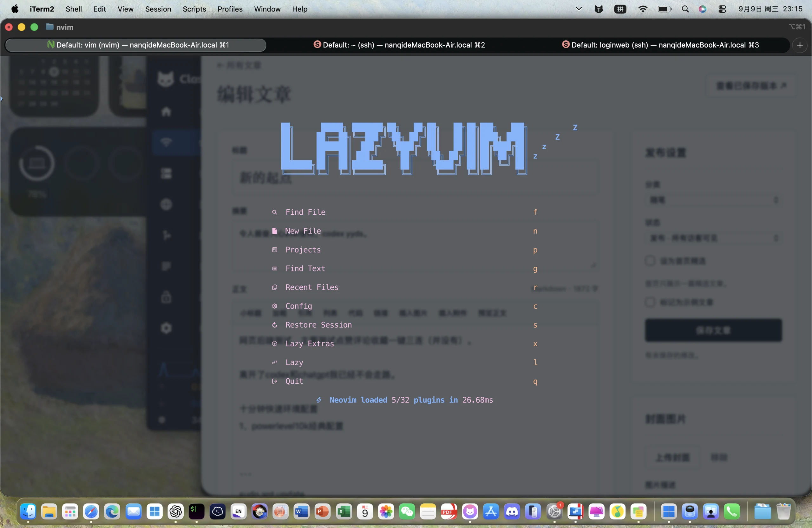Open the Window menu
Screen dimensions: 812x528
point(267,9)
